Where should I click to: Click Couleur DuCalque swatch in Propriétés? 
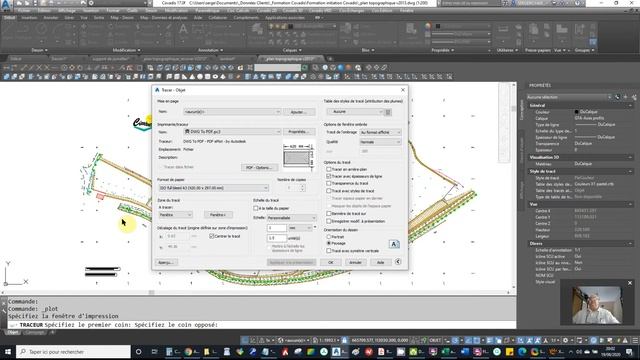point(576,111)
